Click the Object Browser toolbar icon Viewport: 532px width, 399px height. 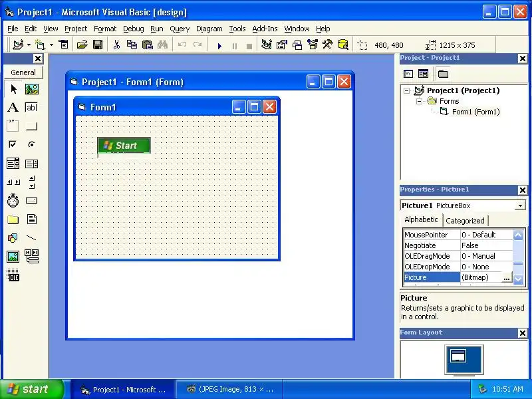click(x=313, y=45)
